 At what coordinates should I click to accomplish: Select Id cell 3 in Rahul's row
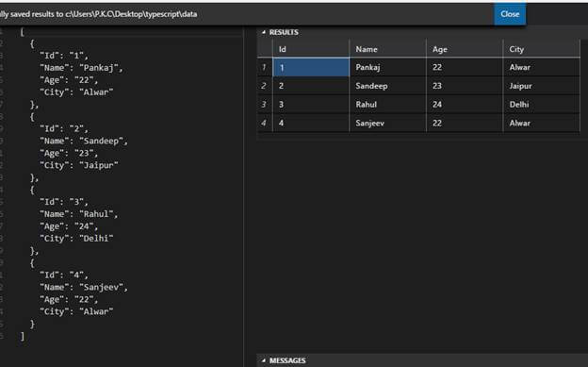coord(311,105)
